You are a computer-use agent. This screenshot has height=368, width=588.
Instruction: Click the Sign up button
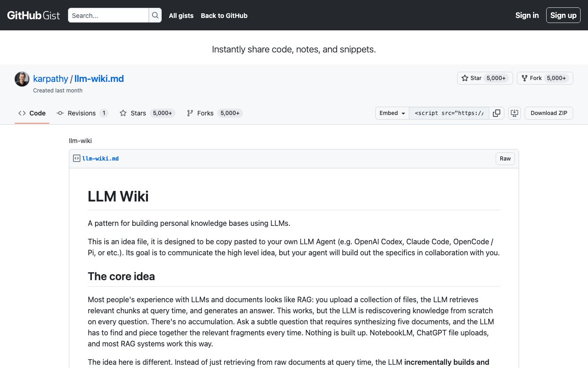tap(563, 15)
